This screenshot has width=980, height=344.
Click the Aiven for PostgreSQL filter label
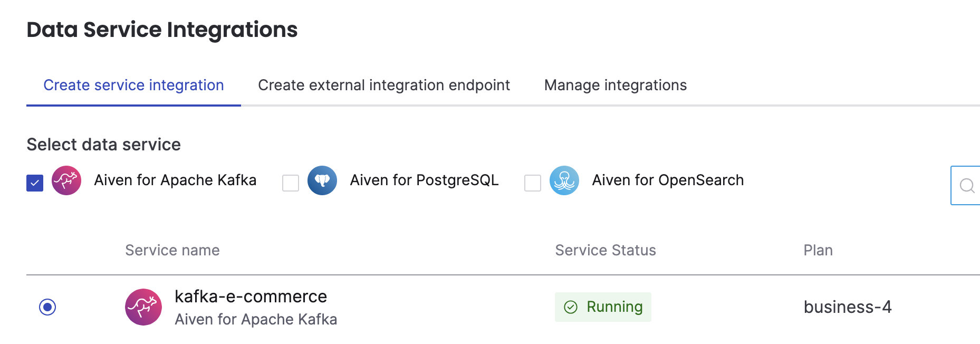pos(424,180)
